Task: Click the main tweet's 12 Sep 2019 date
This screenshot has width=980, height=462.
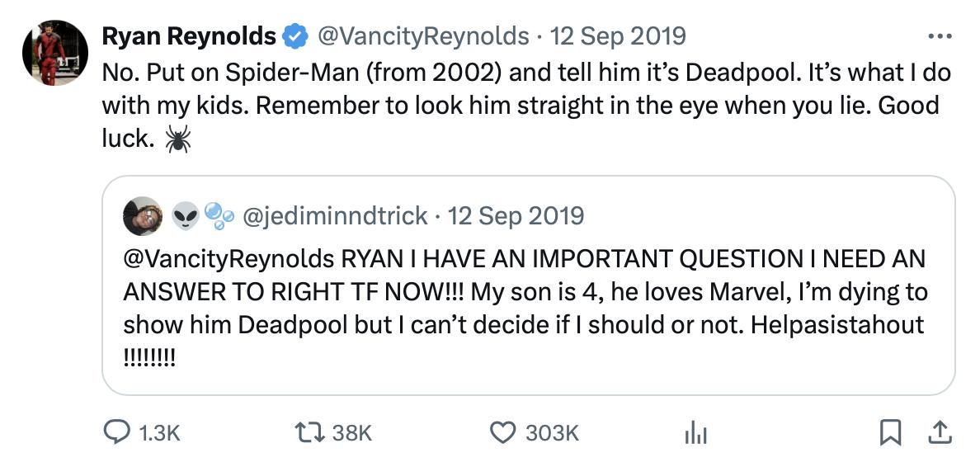Action: [x=618, y=36]
